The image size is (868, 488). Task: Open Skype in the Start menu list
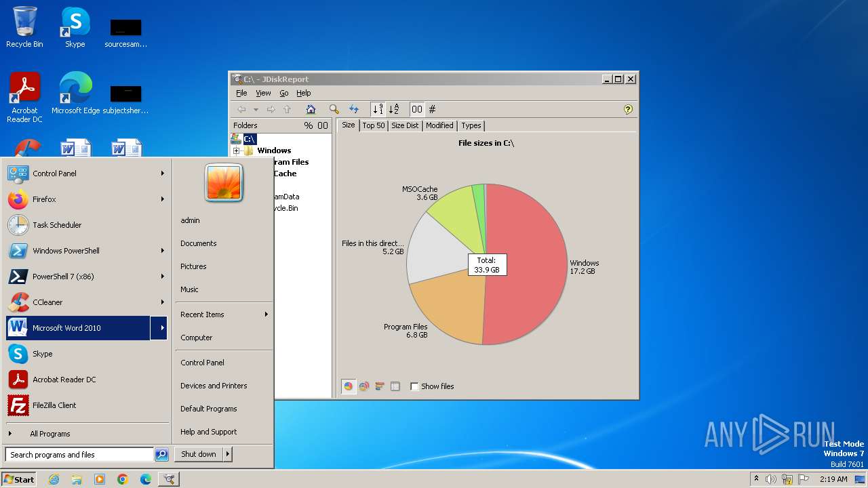(87, 354)
